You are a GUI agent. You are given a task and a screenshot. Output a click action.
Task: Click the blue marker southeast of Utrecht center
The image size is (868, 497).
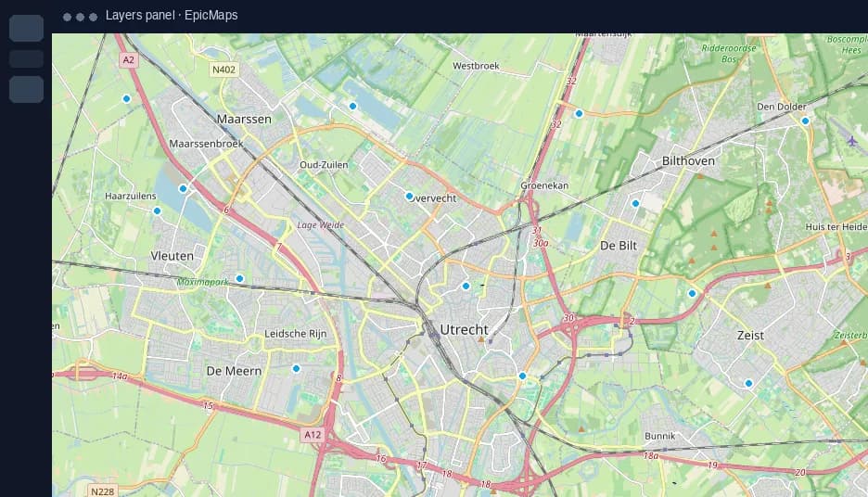point(522,376)
